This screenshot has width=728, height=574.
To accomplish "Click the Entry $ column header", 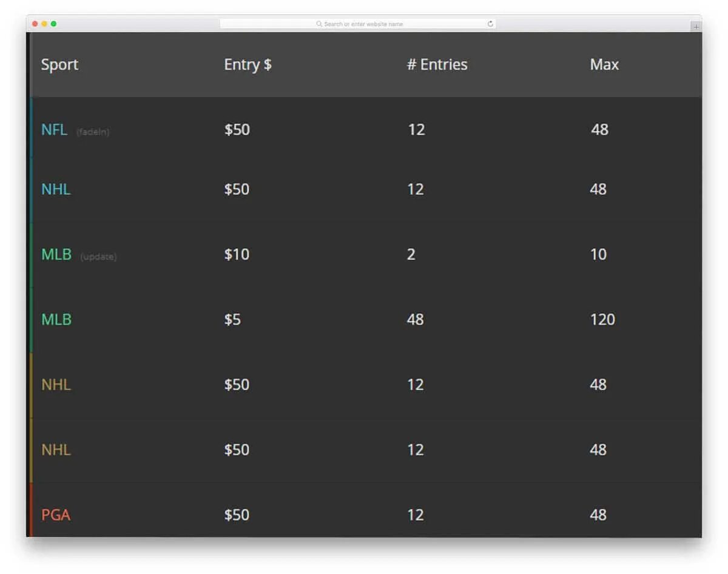I will click(x=248, y=64).
